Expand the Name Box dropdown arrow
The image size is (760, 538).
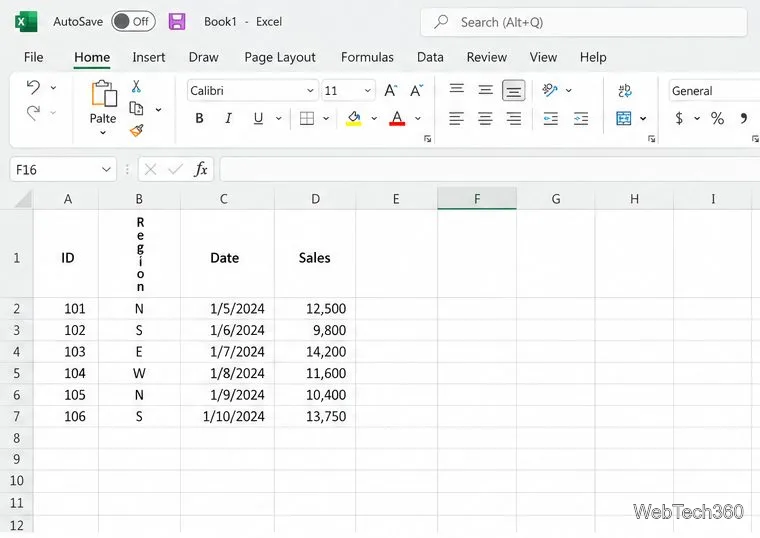click(106, 170)
